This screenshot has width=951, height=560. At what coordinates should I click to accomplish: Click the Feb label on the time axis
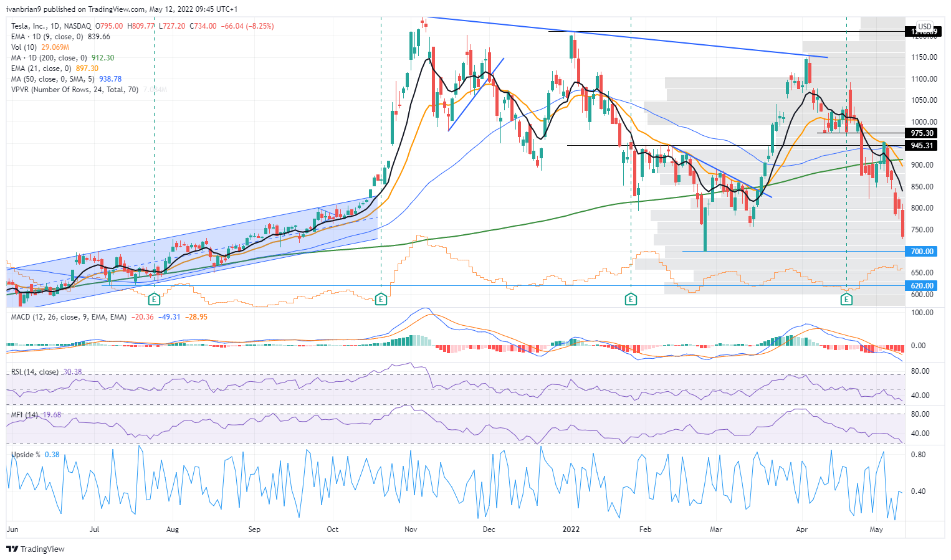(x=645, y=529)
